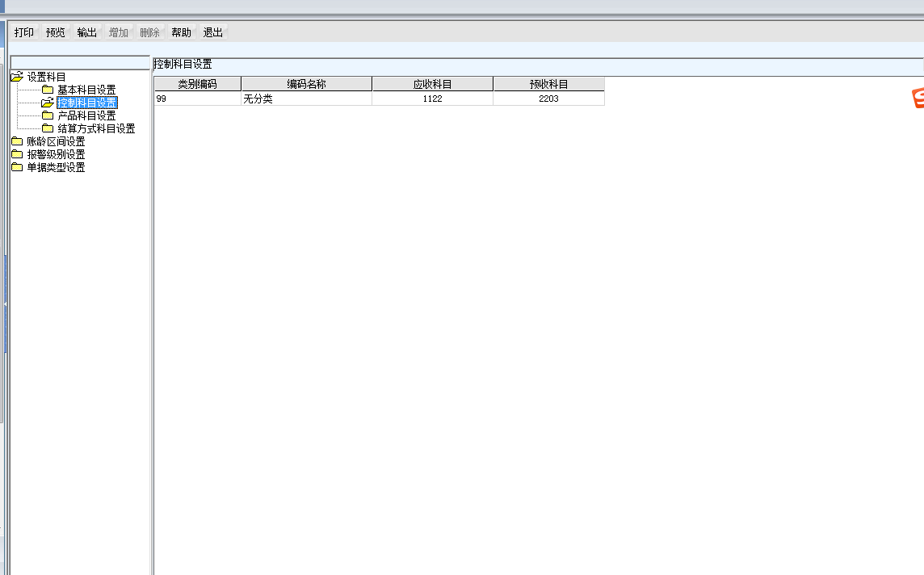Click the 打印 toolbar button
The height and width of the screenshot is (575, 924).
pos(24,32)
